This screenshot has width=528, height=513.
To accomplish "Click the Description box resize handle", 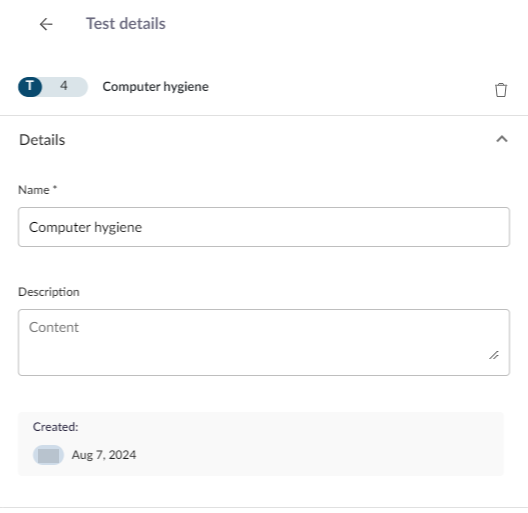I will click(494, 355).
